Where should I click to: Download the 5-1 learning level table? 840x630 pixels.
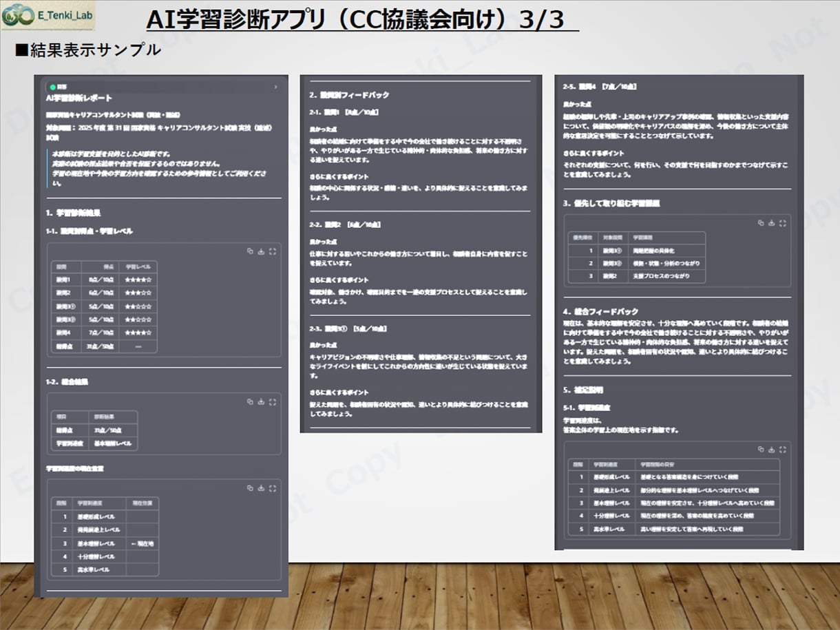point(772,449)
